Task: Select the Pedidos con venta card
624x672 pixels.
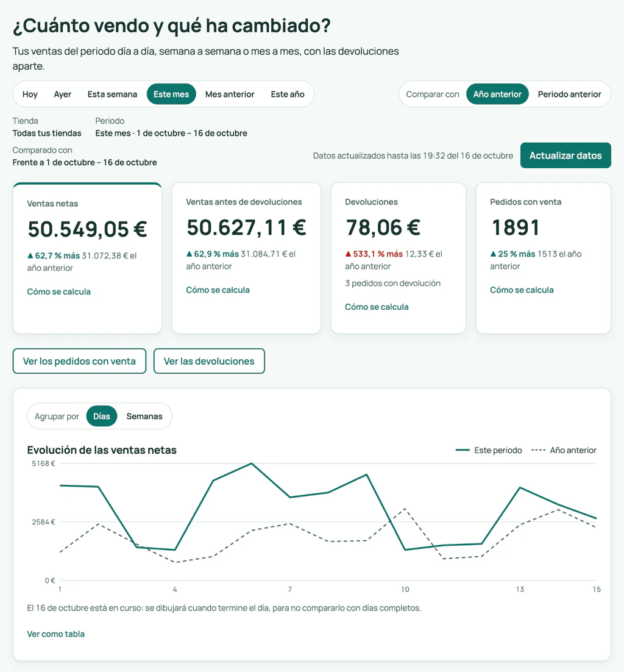Action: [x=543, y=259]
